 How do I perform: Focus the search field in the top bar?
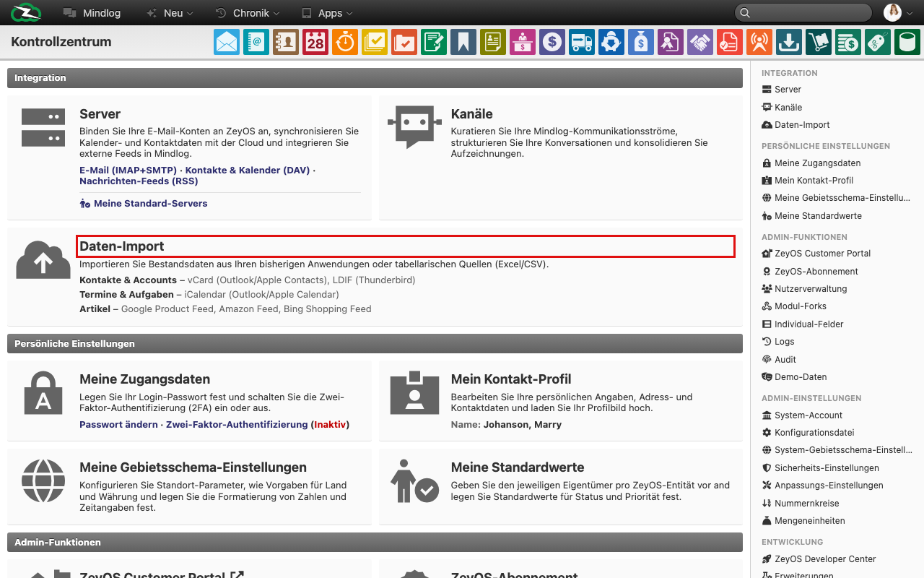click(x=803, y=12)
